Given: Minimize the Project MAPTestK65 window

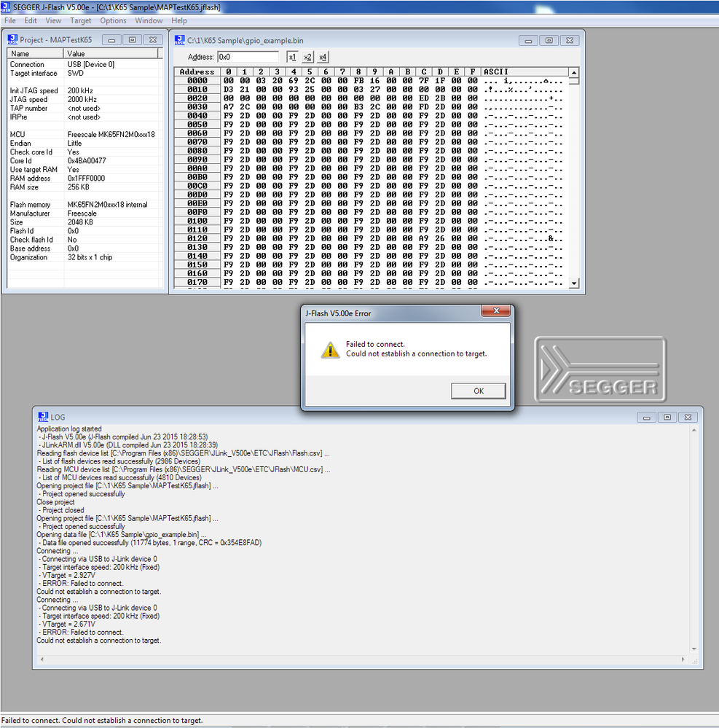Looking at the screenshot, I should 111,40.
